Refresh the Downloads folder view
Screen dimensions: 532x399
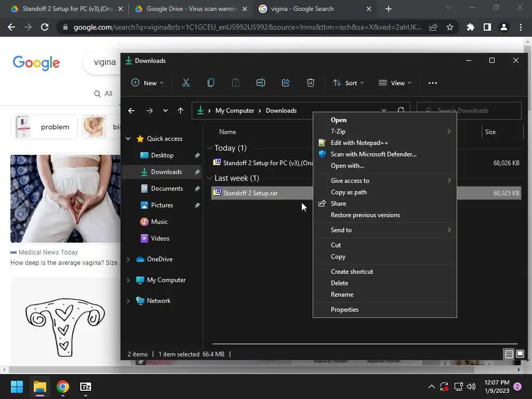pyautogui.click(x=401, y=111)
